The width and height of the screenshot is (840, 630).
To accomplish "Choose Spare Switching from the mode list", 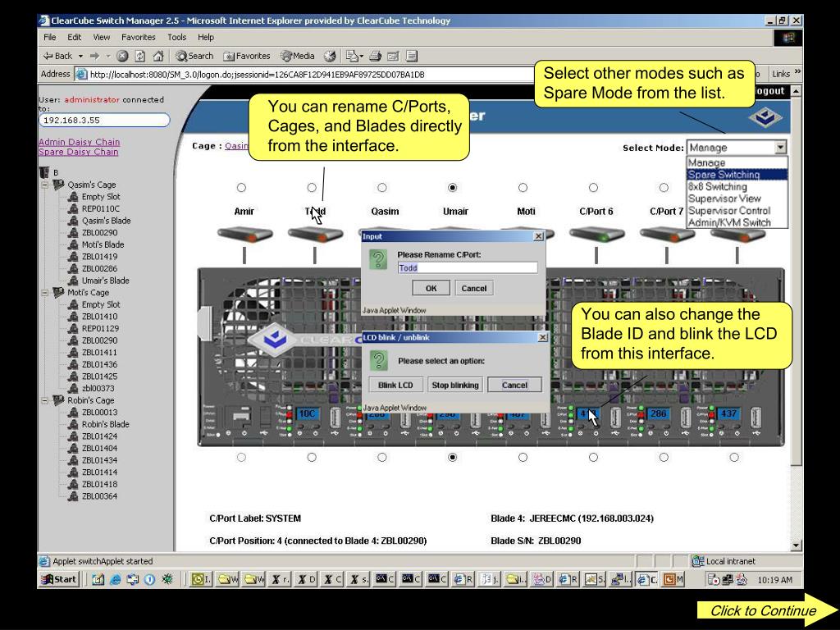I will point(724,175).
